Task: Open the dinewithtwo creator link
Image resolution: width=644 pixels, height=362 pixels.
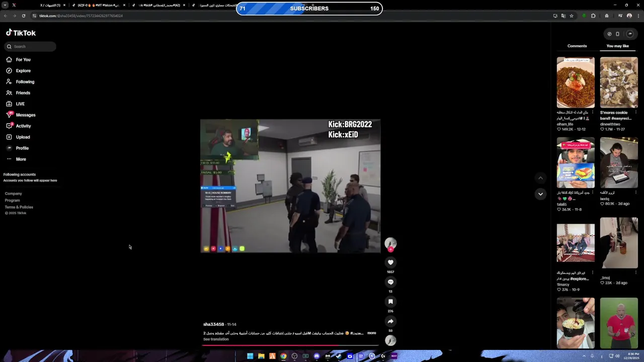Action: point(610,124)
